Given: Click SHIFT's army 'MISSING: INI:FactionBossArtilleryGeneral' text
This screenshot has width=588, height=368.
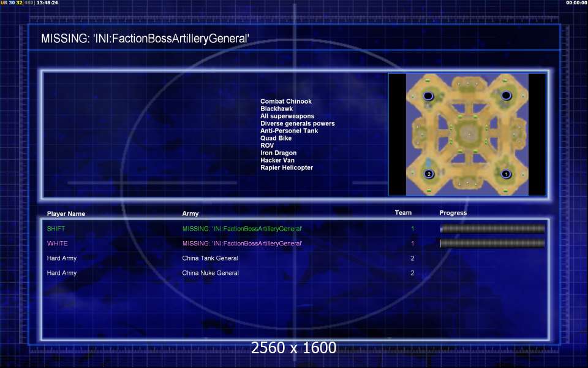Looking at the screenshot, I should (x=243, y=229).
